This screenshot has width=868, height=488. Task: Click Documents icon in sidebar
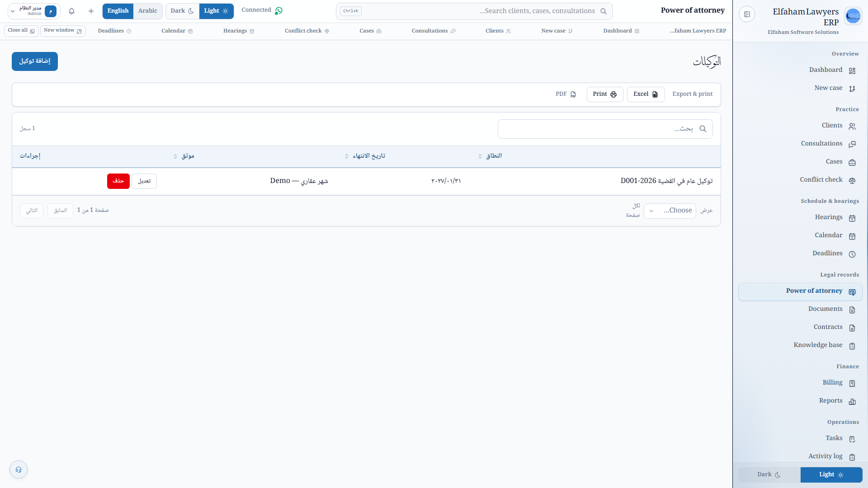[852, 310]
